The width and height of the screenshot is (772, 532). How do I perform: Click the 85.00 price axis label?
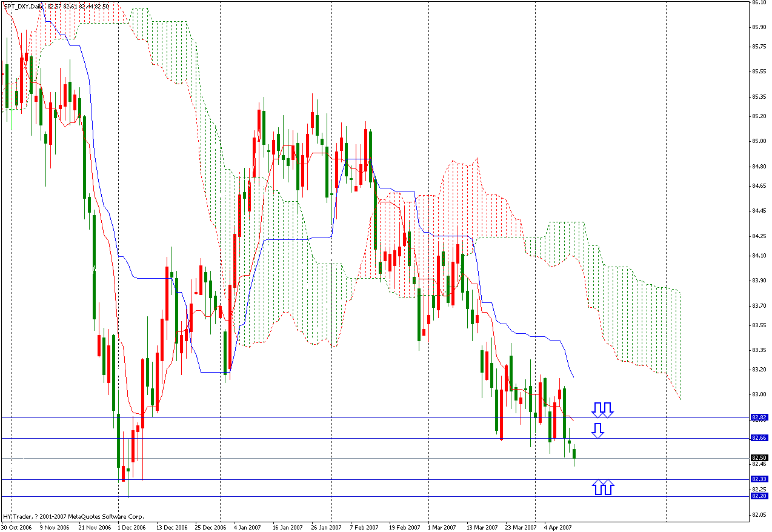pos(759,141)
